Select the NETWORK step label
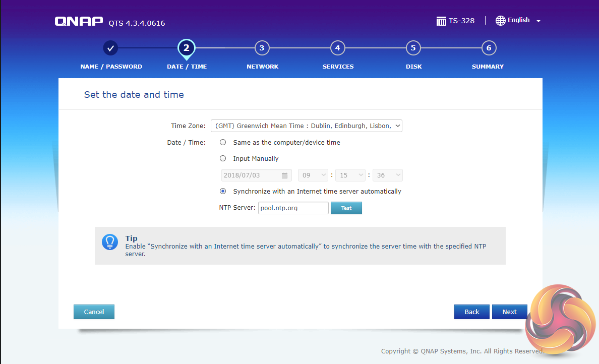Viewport: 599px width, 364px height. tap(263, 67)
